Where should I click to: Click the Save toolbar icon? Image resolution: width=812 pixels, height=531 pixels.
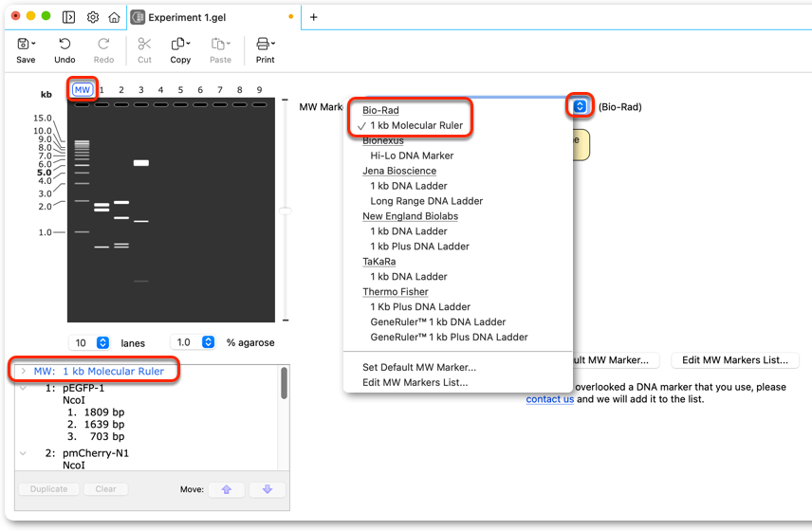pyautogui.click(x=23, y=44)
